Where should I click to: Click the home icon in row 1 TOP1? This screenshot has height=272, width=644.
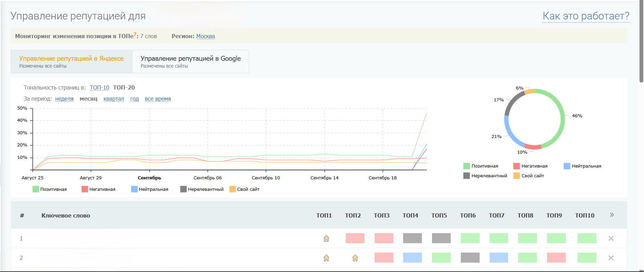point(326,238)
